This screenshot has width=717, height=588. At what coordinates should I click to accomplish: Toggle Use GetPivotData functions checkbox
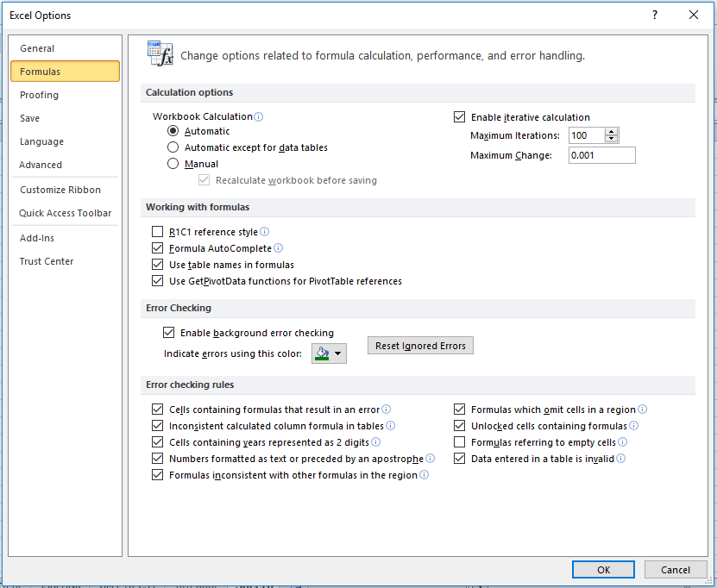pyautogui.click(x=157, y=281)
